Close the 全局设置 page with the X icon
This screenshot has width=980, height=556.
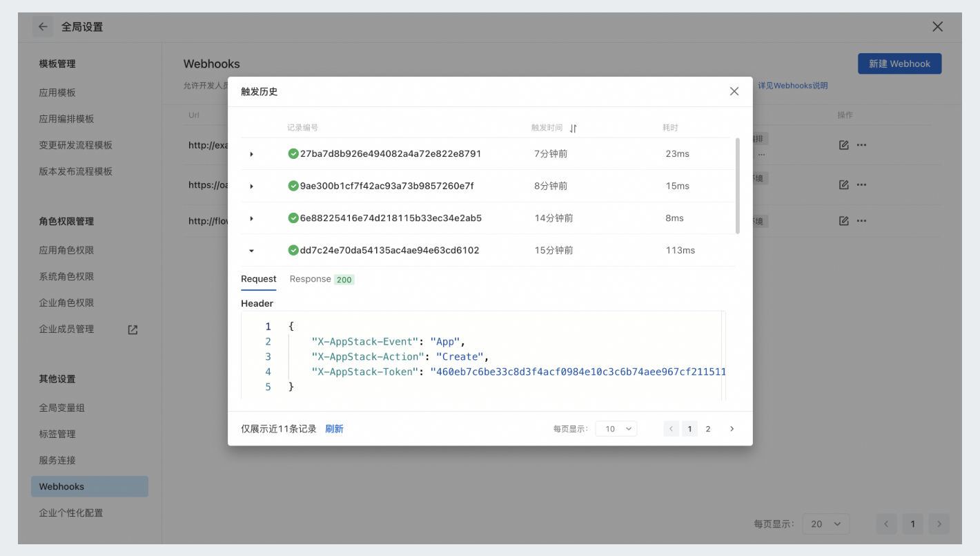[937, 27]
